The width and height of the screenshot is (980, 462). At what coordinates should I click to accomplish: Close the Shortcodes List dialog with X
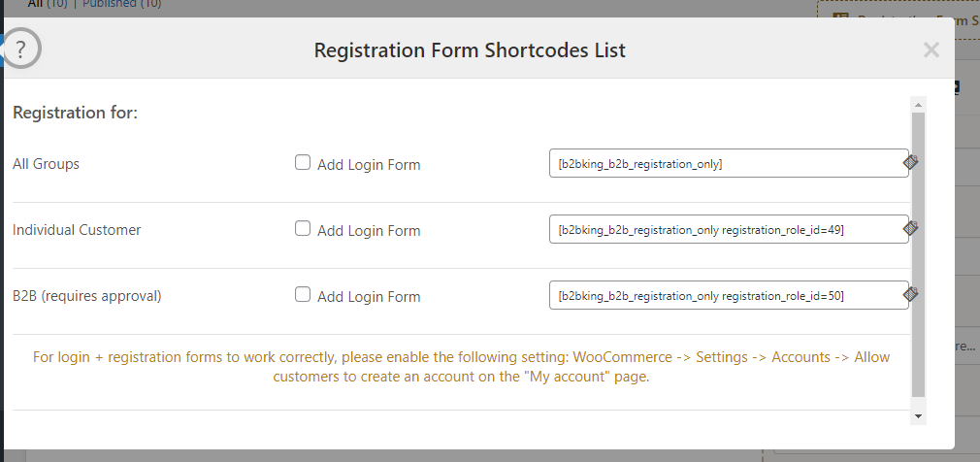pyautogui.click(x=931, y=50)
